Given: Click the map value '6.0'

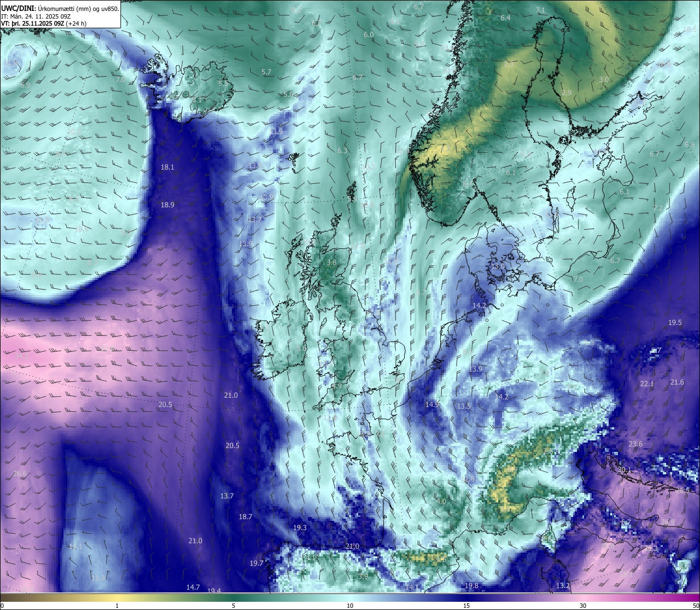Looking at the screenshot, I should tap(369, 34).
